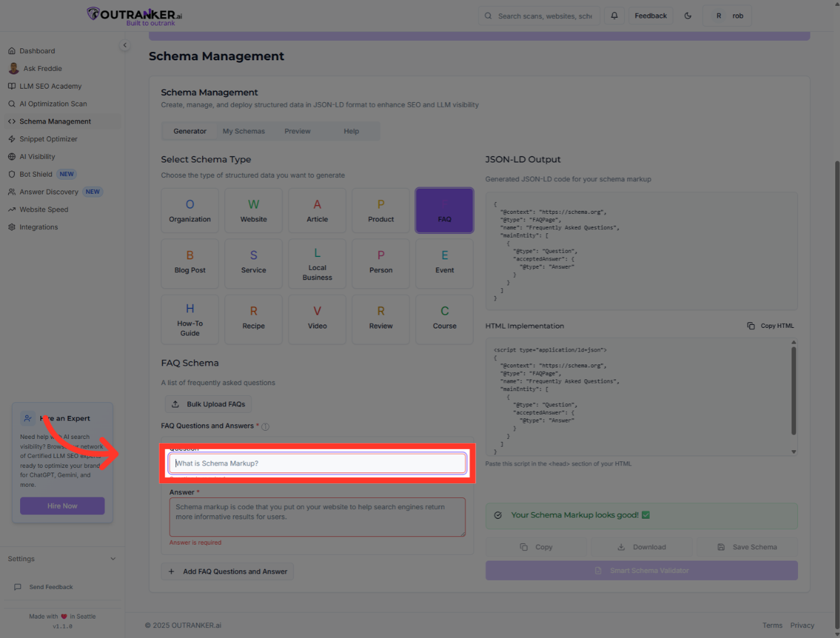The height and width of the screenshot is (638, 840).
Task: Expand the Settings section in sidebar
Action: click(113, 559)
